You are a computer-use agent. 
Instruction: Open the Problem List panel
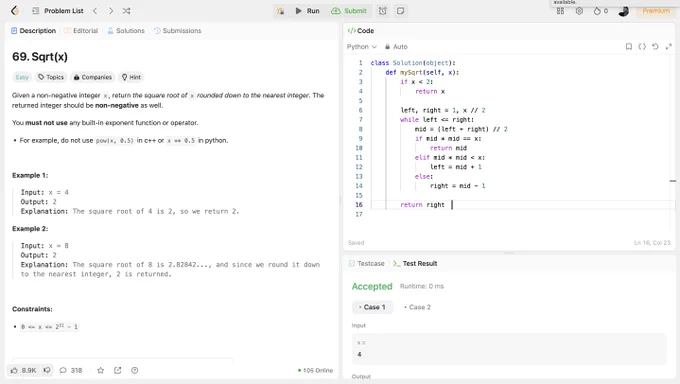[x=58, y=11]
